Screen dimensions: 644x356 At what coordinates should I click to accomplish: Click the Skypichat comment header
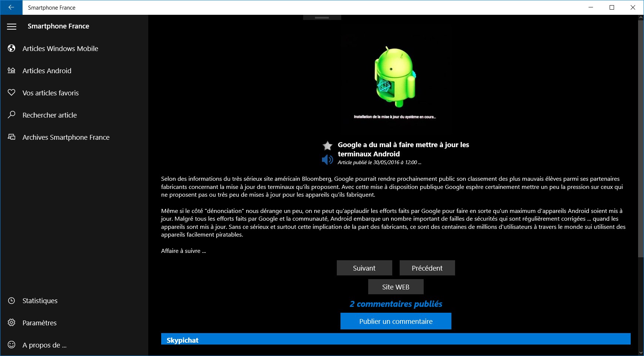click(396, 339)
